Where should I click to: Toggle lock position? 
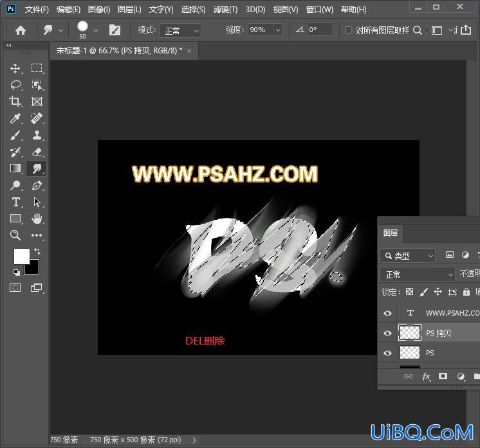click(438, 292)
